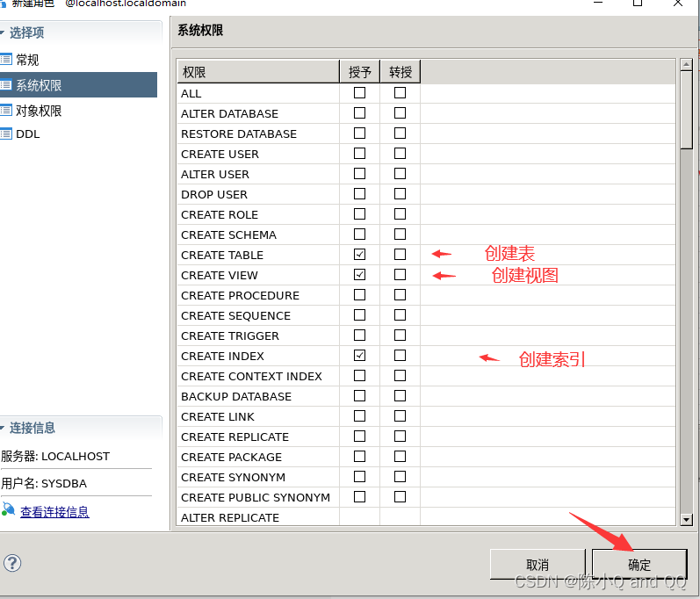
Task: Select the CREATE TRIGGER row label
Action: [230, 336]
